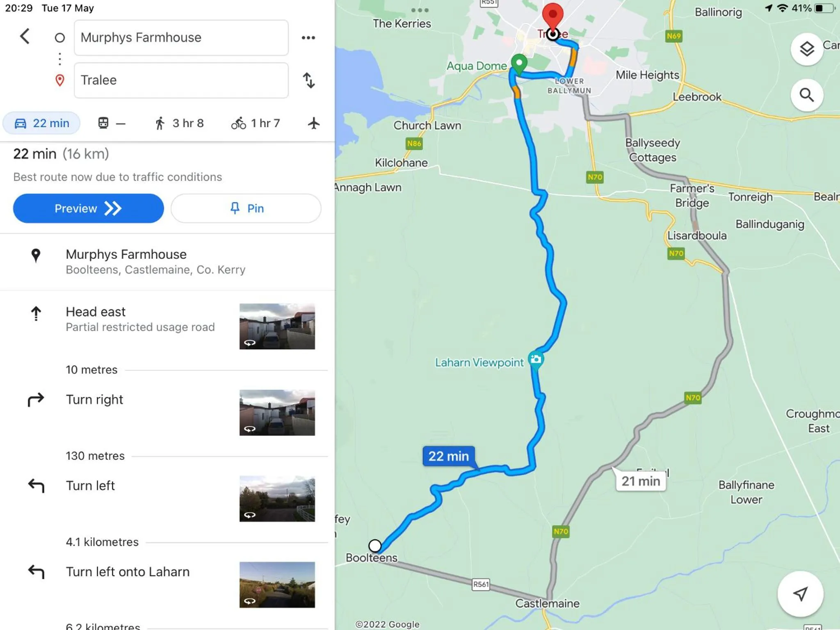Open Street View thumbnail for Turn left onto Laharn

(x=277, y=584)
